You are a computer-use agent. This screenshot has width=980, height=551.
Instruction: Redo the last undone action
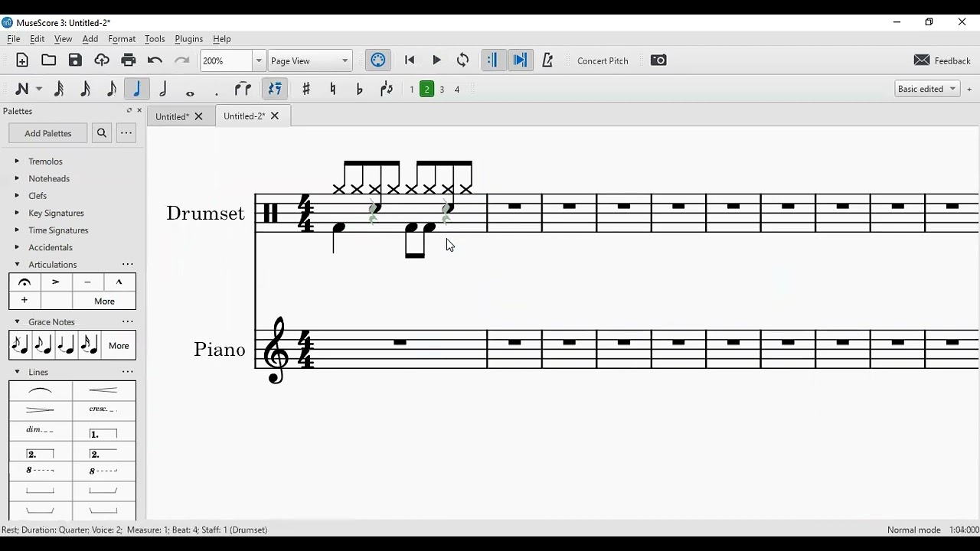pyautogui.click(x=181, y=60)
